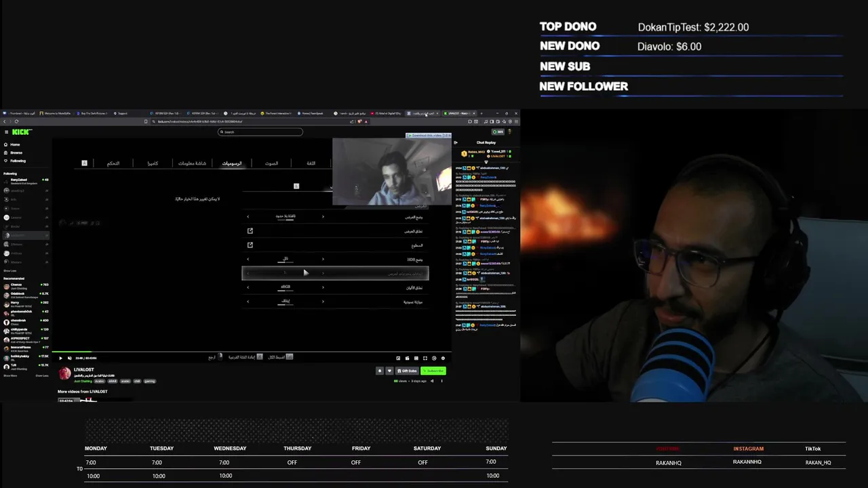Open video player settings gear
The width and height of the screenshot is (868, 488).
443,358
